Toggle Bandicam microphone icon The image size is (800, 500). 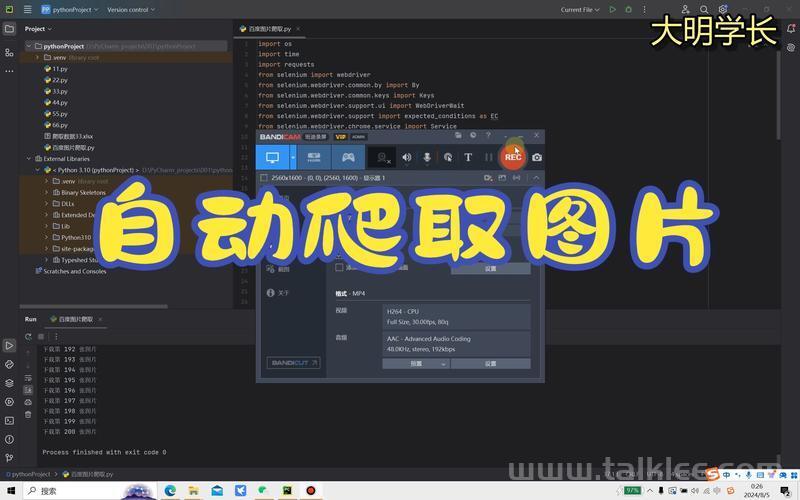427,158
